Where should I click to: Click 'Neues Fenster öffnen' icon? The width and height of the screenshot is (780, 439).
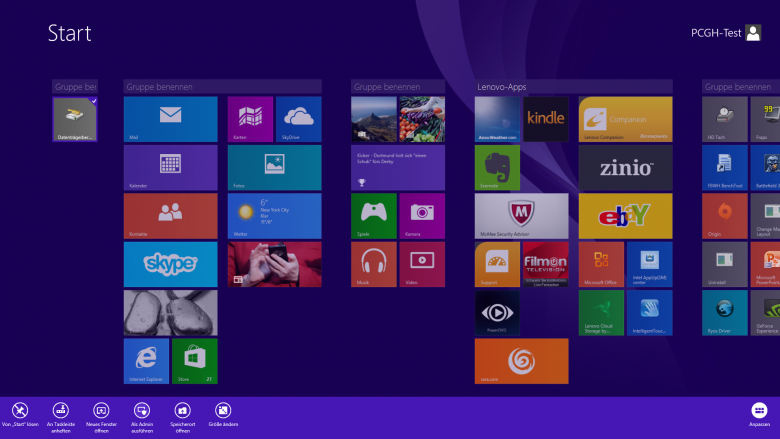(x=101, y=411)
